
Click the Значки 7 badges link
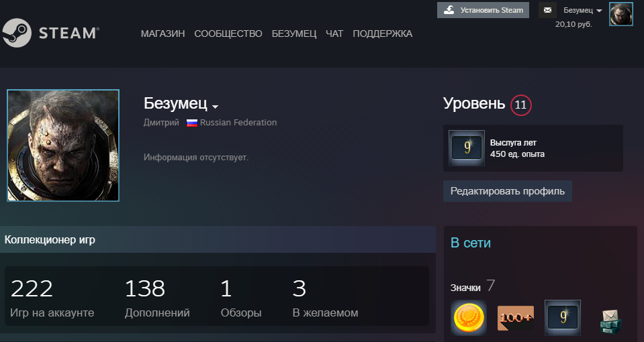pyautogui.click(x=473, y=286)
